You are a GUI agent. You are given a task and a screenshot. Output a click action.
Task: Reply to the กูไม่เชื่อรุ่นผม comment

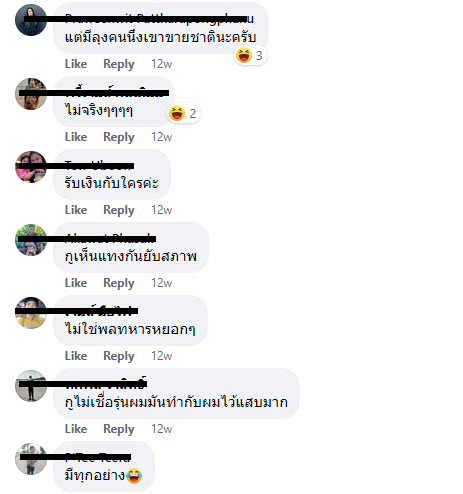119,429
